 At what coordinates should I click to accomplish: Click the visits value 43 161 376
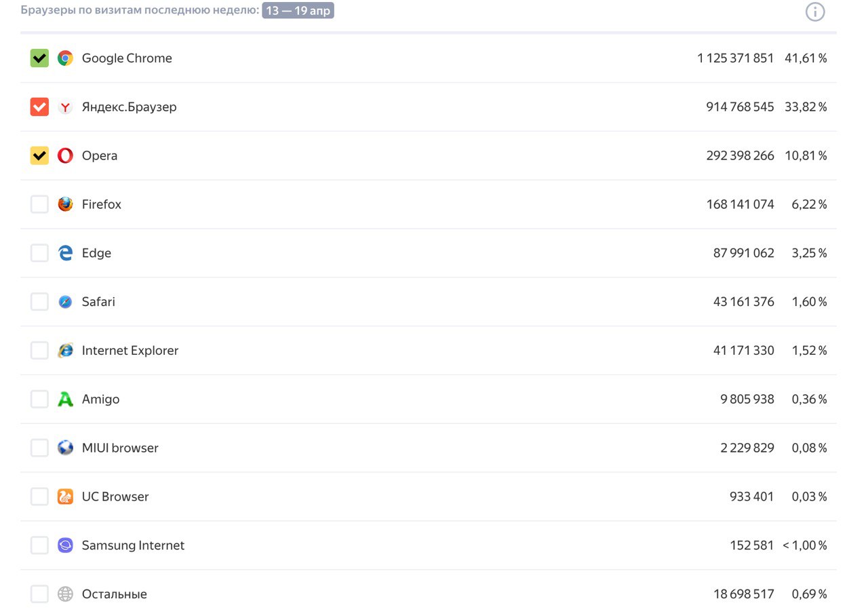tap(744, 302)
